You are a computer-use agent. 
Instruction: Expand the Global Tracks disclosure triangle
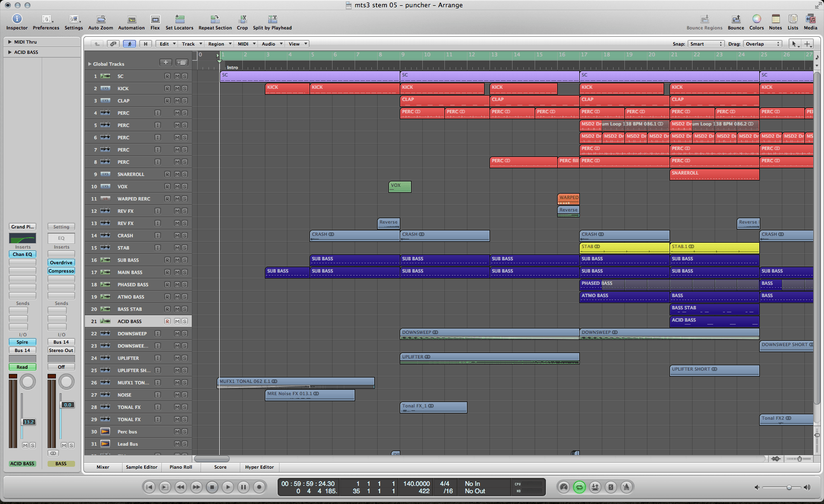tap(90, 64)
